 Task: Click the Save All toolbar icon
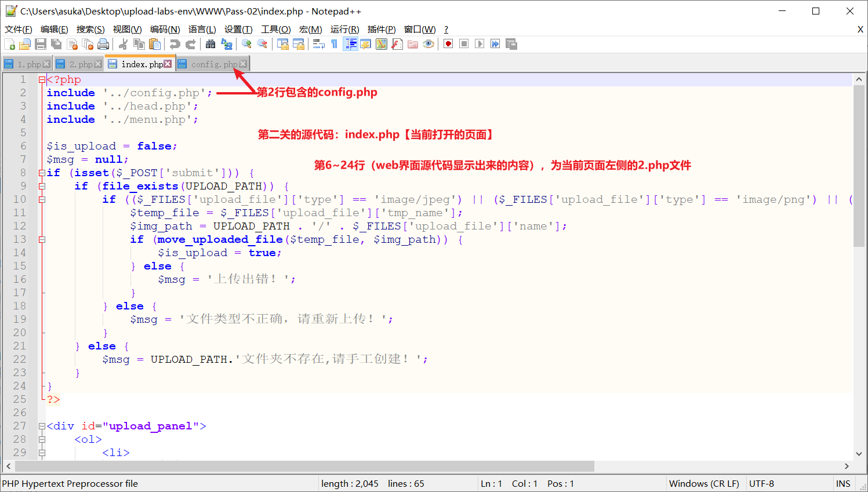tap(56, 44)
